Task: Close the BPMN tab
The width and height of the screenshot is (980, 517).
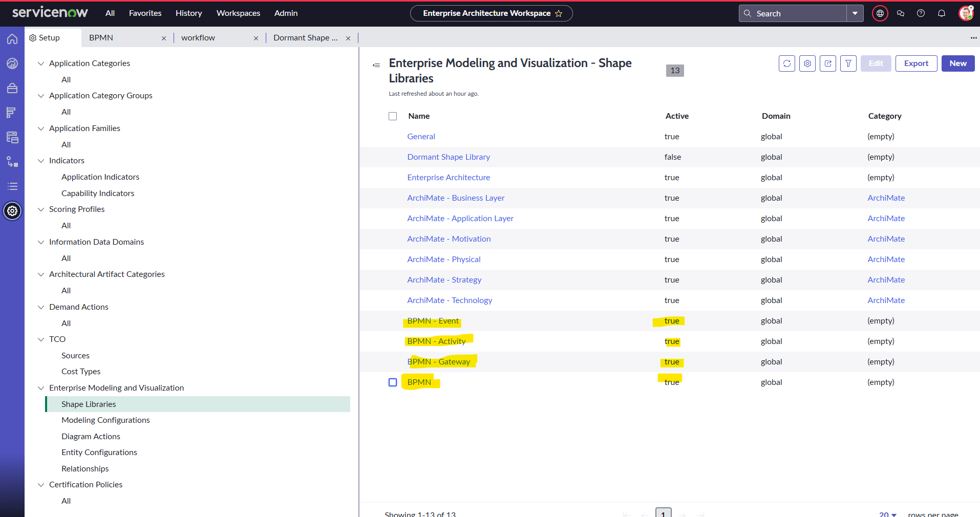Action: point(164,38)
